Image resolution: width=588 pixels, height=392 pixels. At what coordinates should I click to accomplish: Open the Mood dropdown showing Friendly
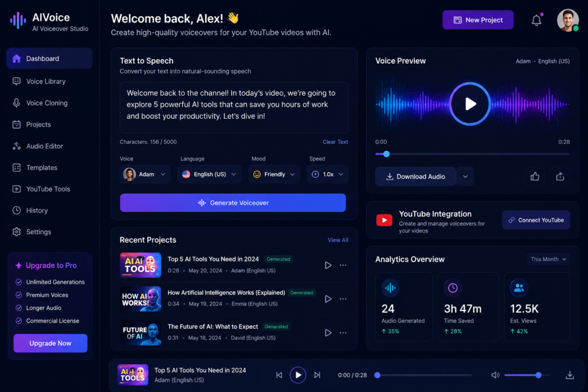tap(274, 174)
